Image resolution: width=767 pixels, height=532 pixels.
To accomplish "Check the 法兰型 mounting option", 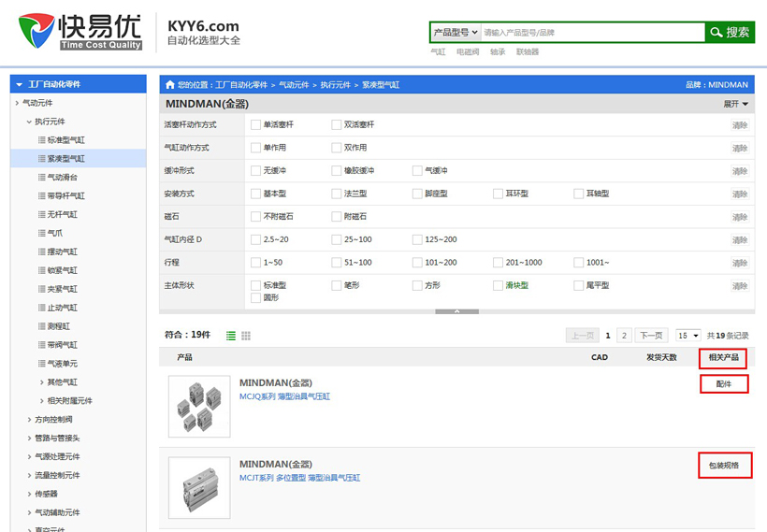I will click(336, 194).
